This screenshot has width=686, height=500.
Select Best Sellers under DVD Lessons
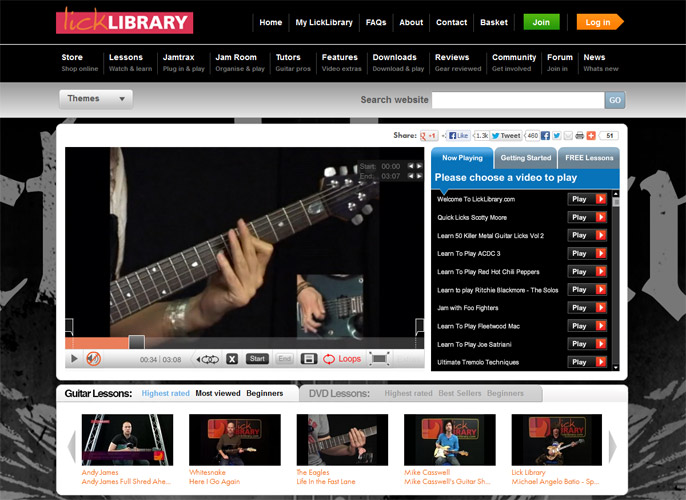[459, 393]
